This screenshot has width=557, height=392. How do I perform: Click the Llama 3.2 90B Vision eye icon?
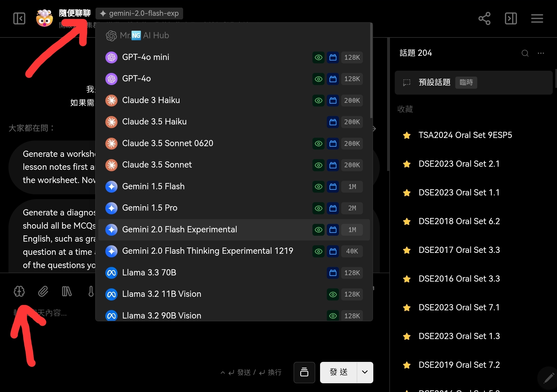coord(333,316)
